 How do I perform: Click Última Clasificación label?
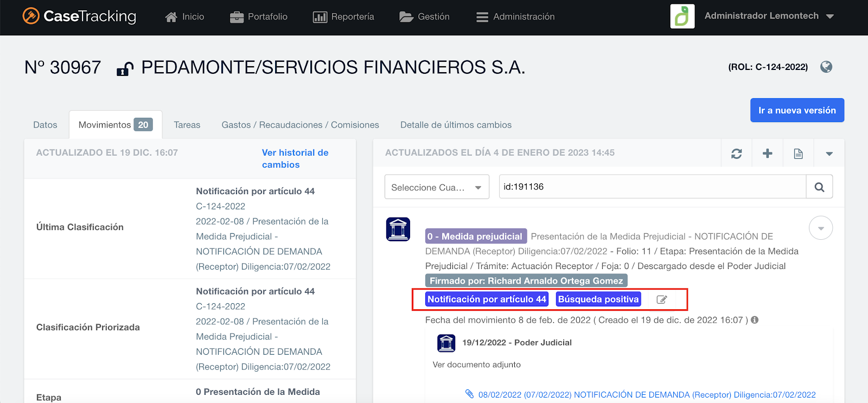pos(80,227)
